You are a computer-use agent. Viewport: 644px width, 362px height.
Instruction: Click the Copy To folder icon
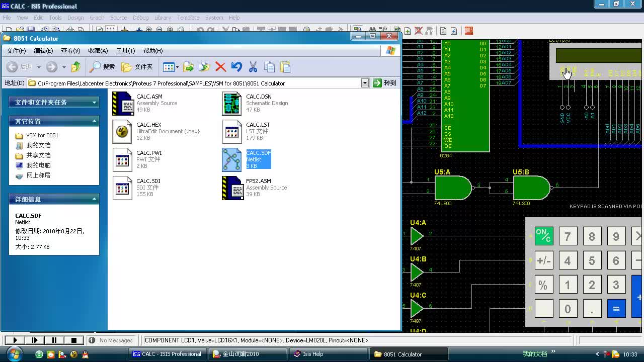(x=204, y=67)
